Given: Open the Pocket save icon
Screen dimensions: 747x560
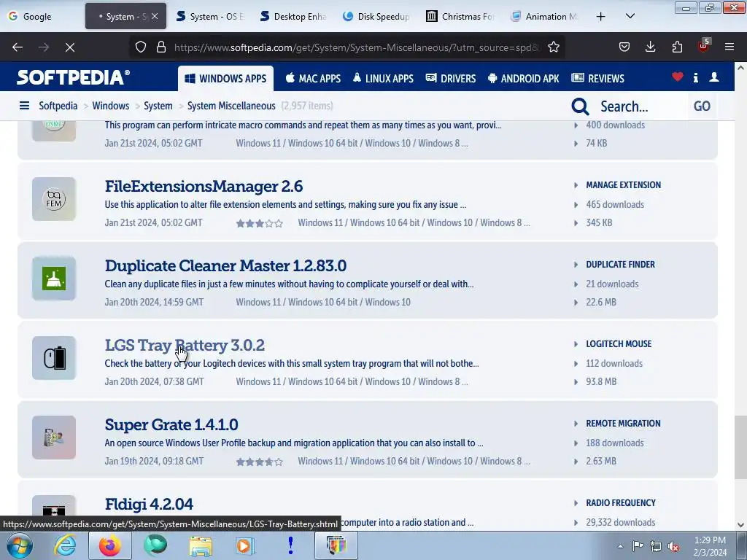Looking at the screenshot, I should [x=624, y=47].
